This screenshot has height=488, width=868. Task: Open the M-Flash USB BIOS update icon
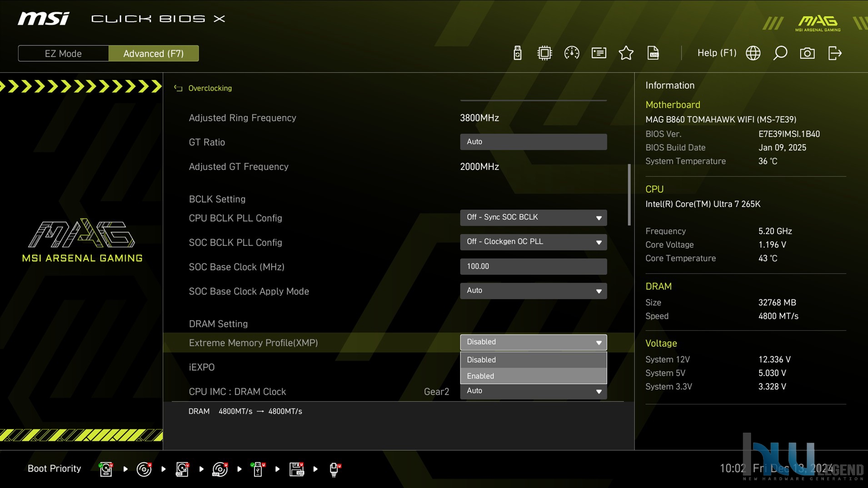coord(517,53)
